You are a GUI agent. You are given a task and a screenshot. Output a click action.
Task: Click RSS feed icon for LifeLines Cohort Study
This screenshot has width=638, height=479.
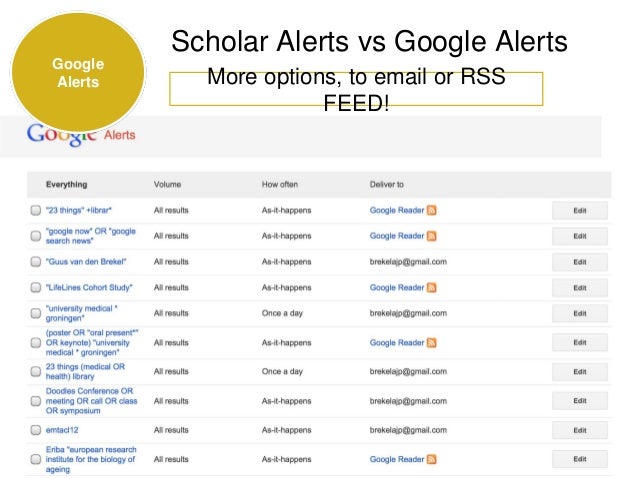pos(431,287)
